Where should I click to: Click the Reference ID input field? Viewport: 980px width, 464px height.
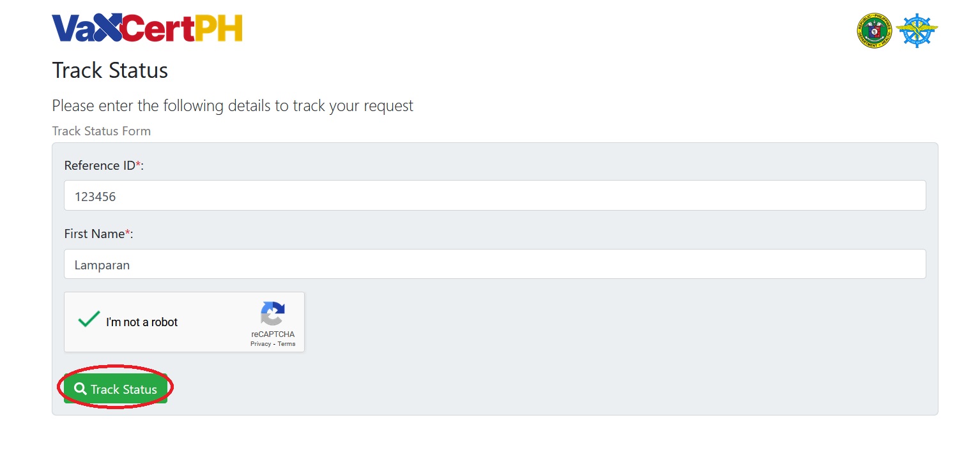(x=494, y=196)
